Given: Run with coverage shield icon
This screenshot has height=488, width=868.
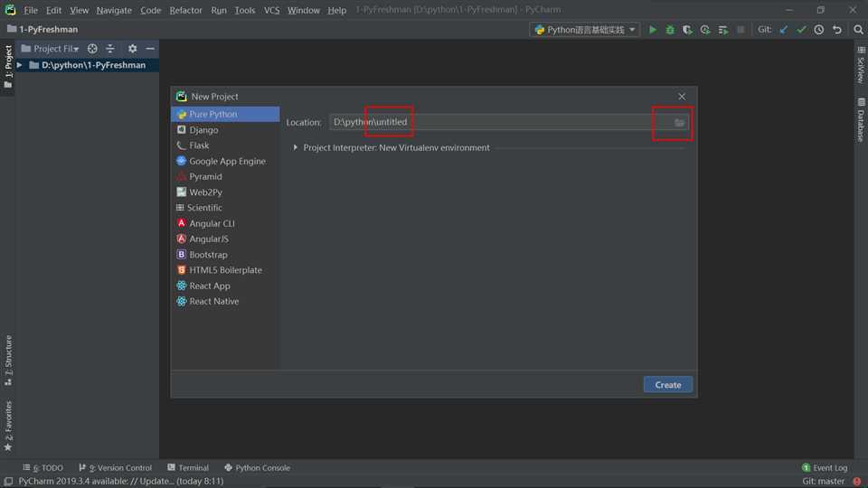Looking at the screenshot, I should point(687,30).
